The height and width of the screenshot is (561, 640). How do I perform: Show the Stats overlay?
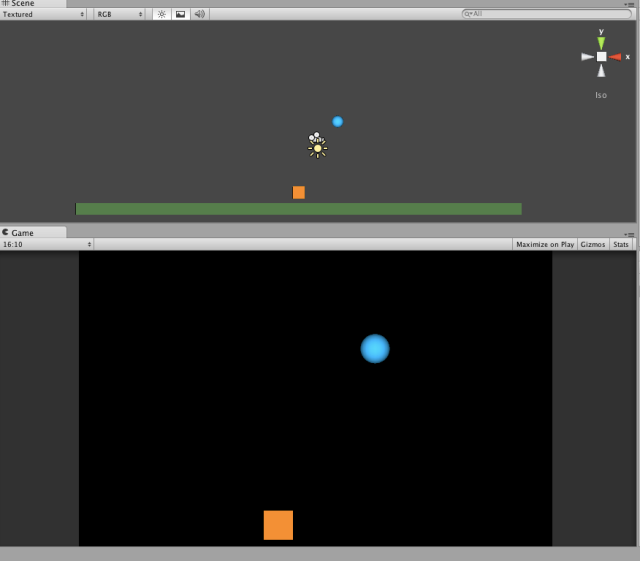pos(621,244)
